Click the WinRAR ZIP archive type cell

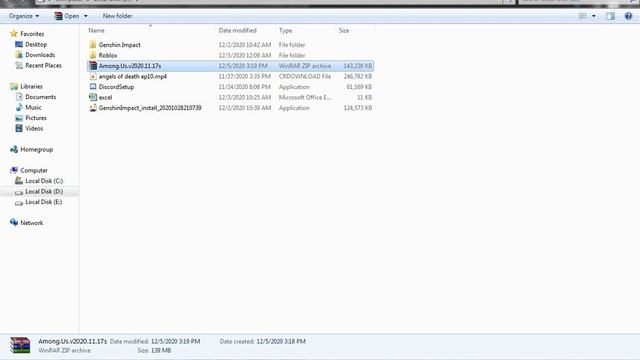coord(305,66)
